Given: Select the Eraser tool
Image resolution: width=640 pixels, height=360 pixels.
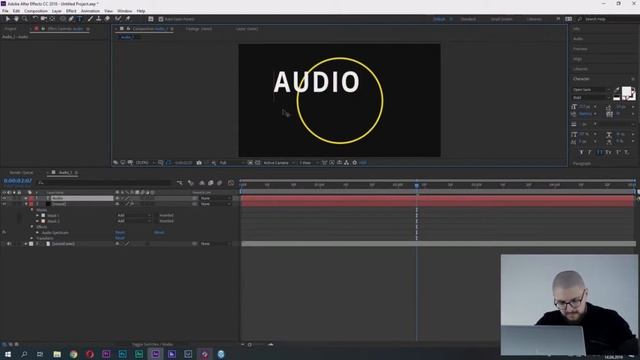Looking at the screenshot, I should click(x=107, y=19).
